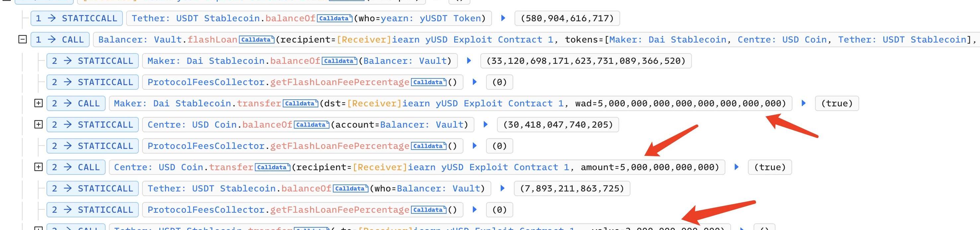
Task: Click the 33,120,698,171,623,731,089,366,520 return value
Action: [x=586, y=61]
